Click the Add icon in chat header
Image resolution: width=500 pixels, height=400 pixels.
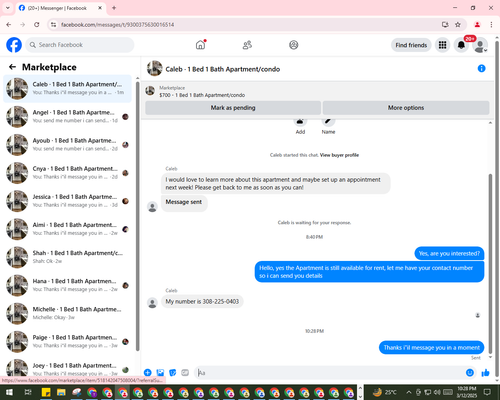point(300,123)
